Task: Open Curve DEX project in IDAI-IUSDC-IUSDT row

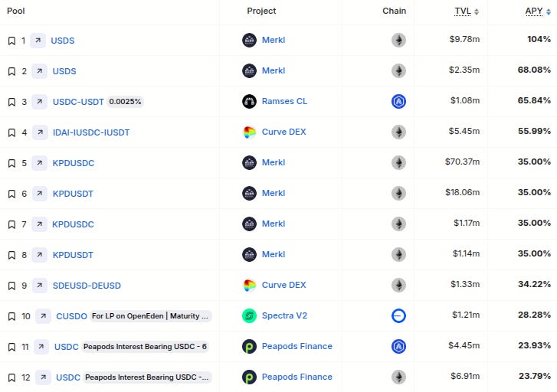Action: 283,132
